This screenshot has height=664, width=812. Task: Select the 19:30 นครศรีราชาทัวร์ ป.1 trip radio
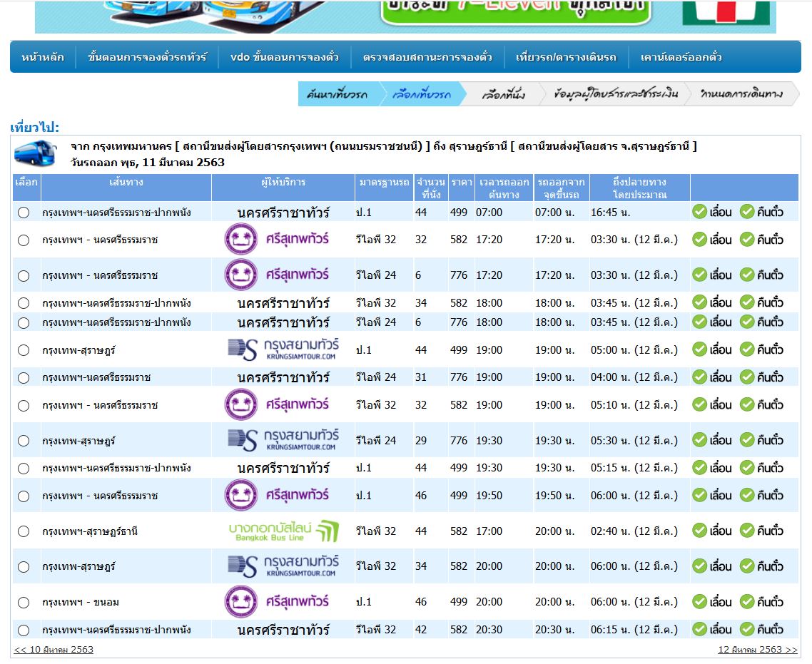(x=24, y=469)
